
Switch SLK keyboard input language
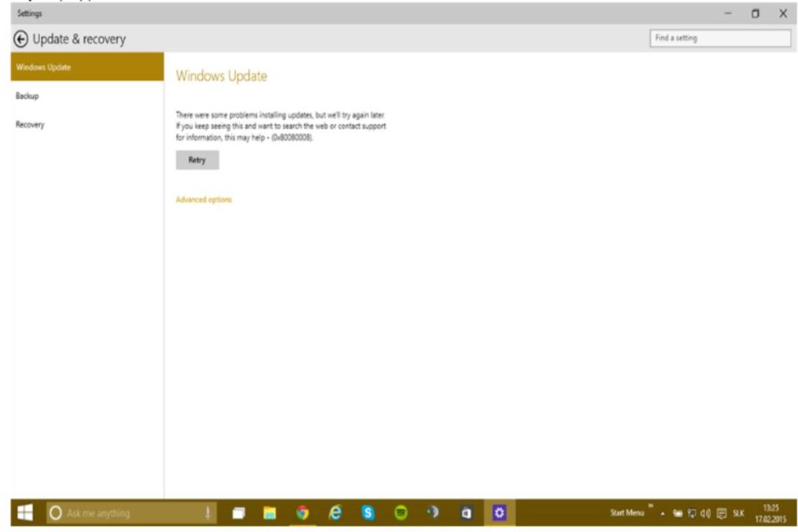tap(738, 513)
